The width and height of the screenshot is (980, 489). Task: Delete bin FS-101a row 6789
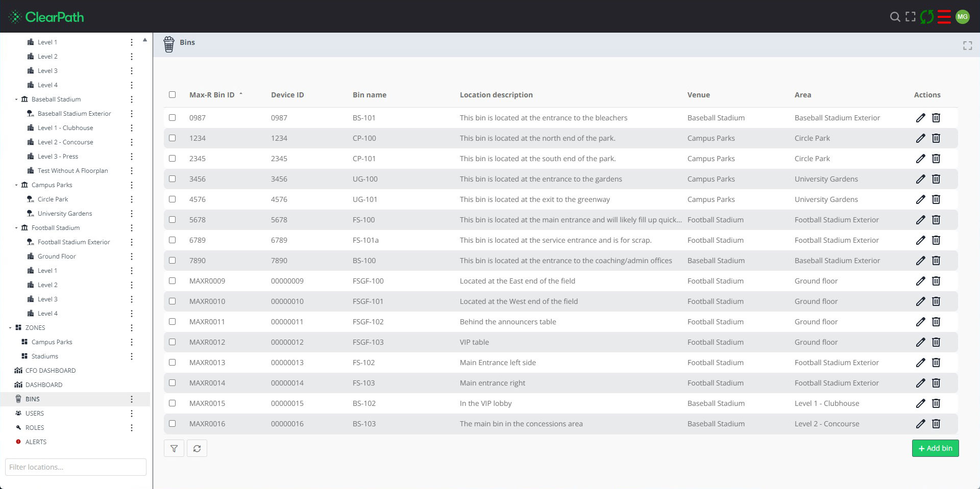[x=936, y=240]
